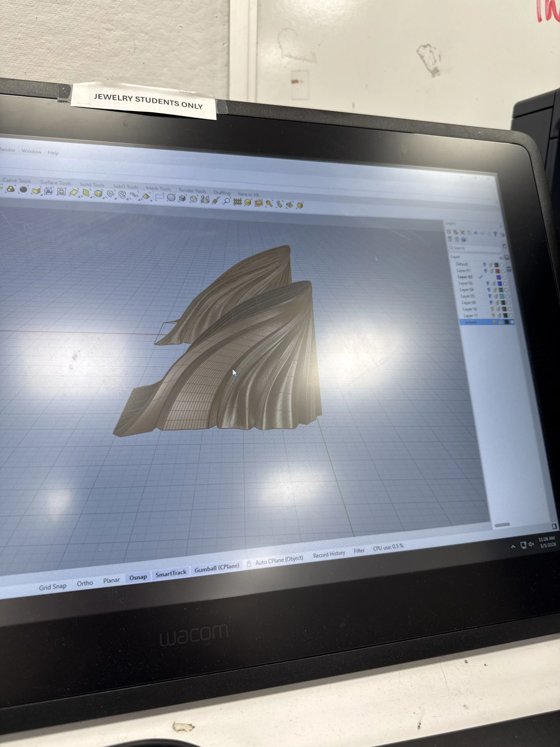Click the yellow flat plane surface icon

pyautogui.click(x=74, y=192)
